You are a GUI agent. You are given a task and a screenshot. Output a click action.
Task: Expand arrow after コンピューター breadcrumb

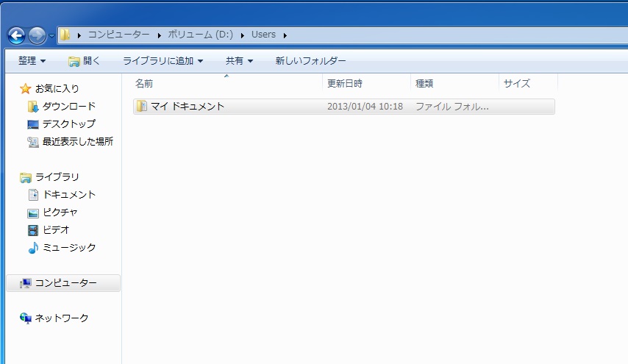coord(159,35)
